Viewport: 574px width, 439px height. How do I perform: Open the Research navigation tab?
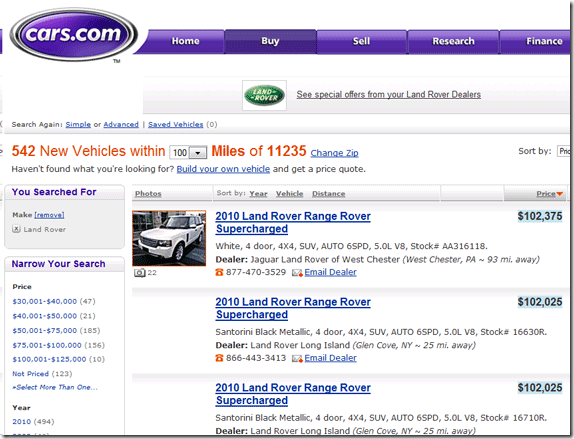453,41
